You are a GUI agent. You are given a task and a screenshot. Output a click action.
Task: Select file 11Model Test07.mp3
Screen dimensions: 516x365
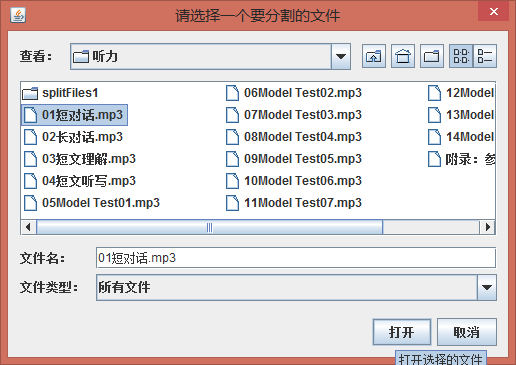[x=294, y=203]
